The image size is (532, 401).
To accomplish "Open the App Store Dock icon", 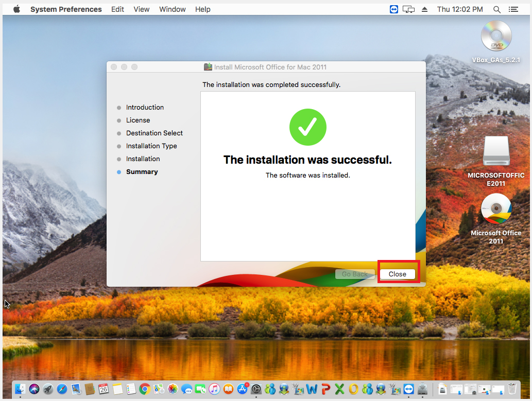I will pos(243,389).
